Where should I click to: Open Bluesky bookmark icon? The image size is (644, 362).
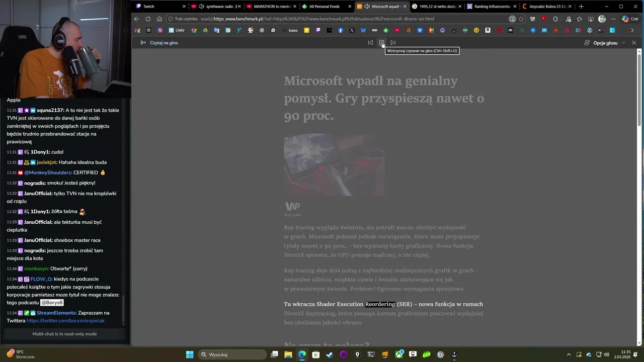pyautogui.click(x=363, y=30)
